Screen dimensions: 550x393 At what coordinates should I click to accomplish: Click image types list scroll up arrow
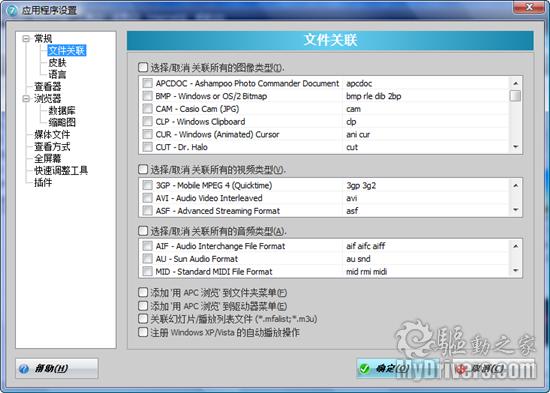(x=515, y=83)
